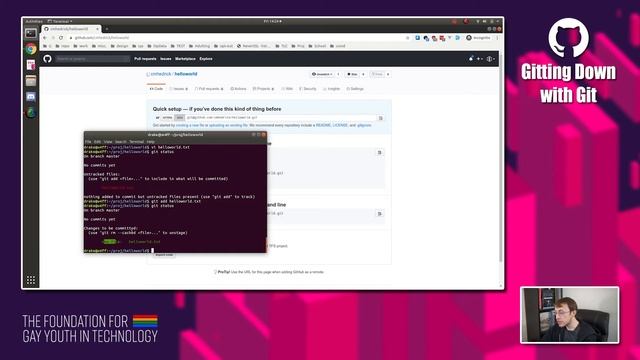Open the Files app in the dock
This screenshot has width=640, height=360.
pyautogui.click(x=31, y=81)
